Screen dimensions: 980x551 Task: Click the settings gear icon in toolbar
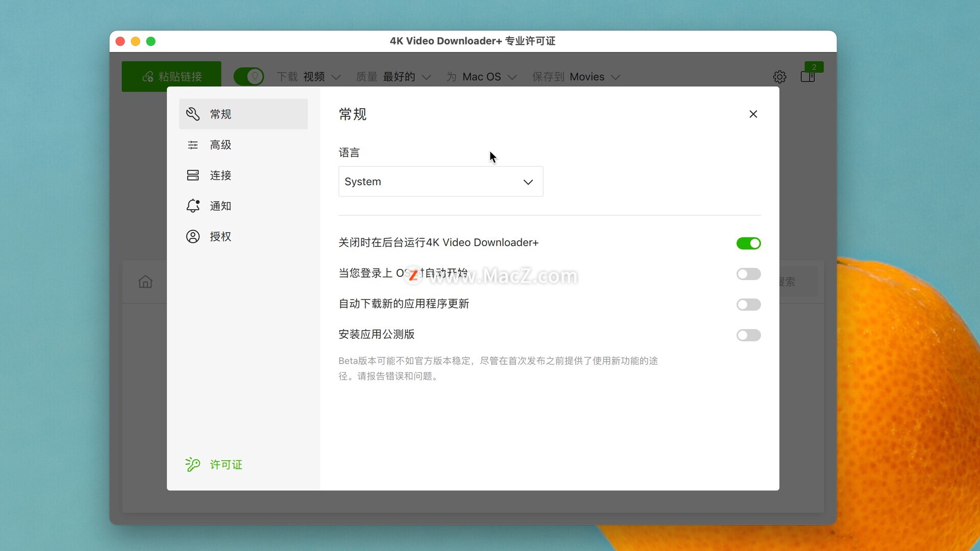(x=779, y=77)
